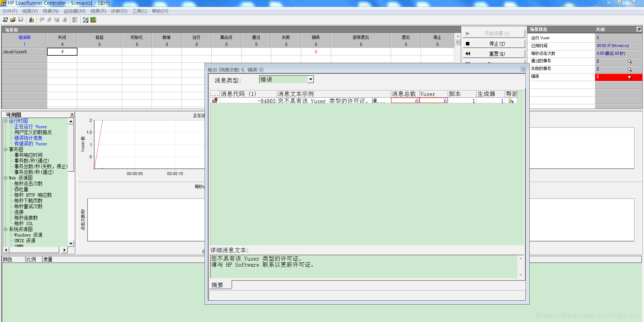Click the 开始场景 button
644x322 pixels.
pyautogui.click(x=494, y=34)
